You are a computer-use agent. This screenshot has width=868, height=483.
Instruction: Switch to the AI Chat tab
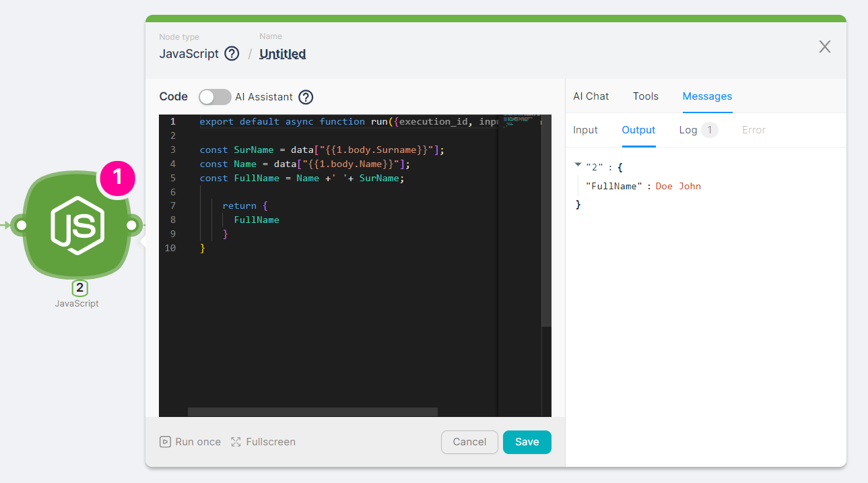(591, 96)
